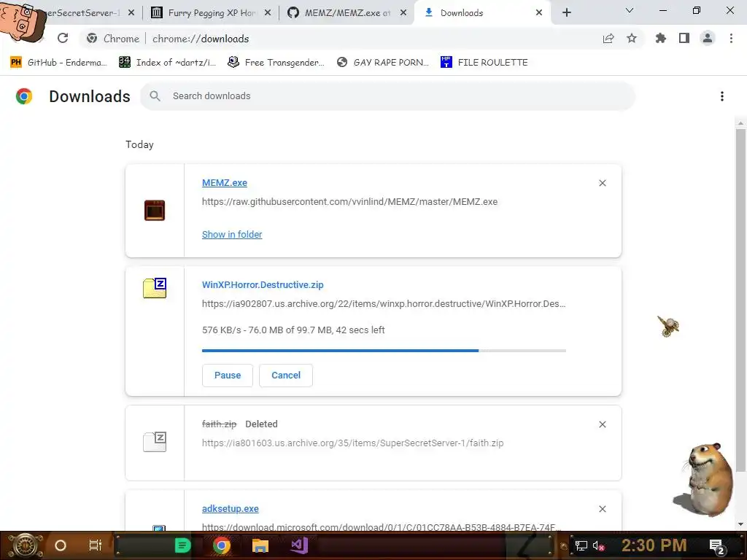Viewport: 747px width, 560px height.
Task: Click Show in folder for MEMZ.exe
Action: pyautogui.click(x=232, y=234)
